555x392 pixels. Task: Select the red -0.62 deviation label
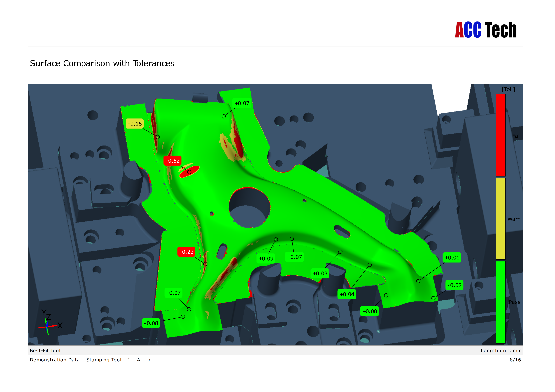pos(172,161)
